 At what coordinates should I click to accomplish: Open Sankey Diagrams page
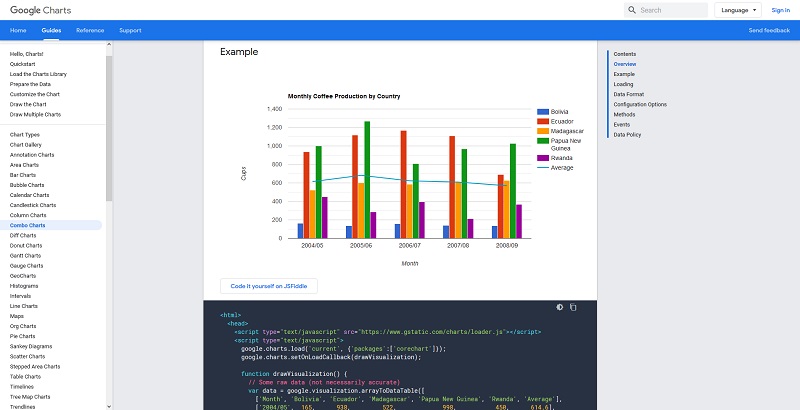31,346
